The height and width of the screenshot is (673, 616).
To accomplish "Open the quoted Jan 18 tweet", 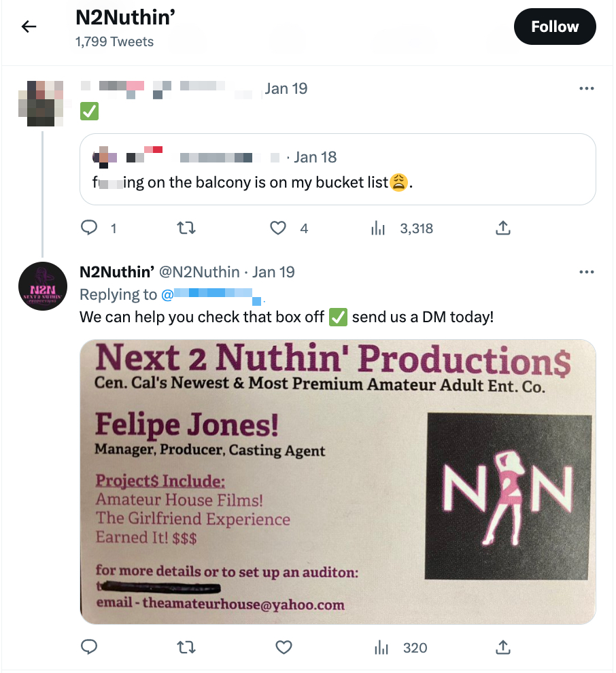I will pyautogui.click(x=337, y=169).
